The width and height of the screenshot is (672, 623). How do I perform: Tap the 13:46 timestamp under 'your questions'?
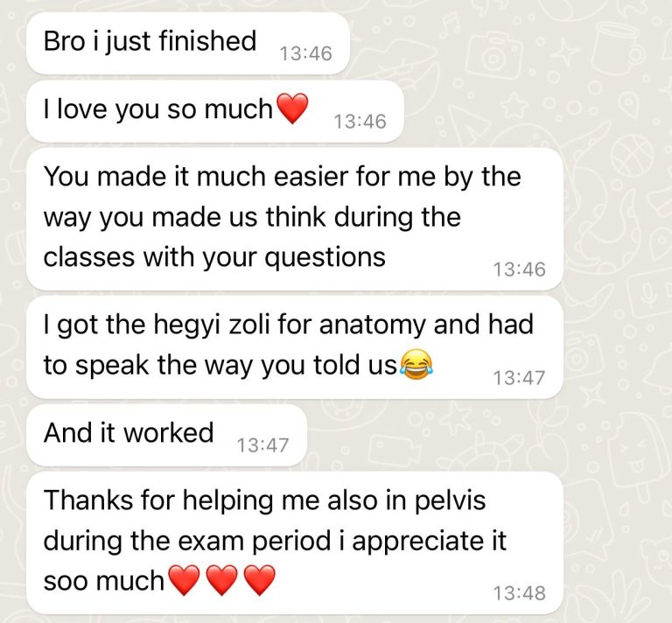click(519, 269)
